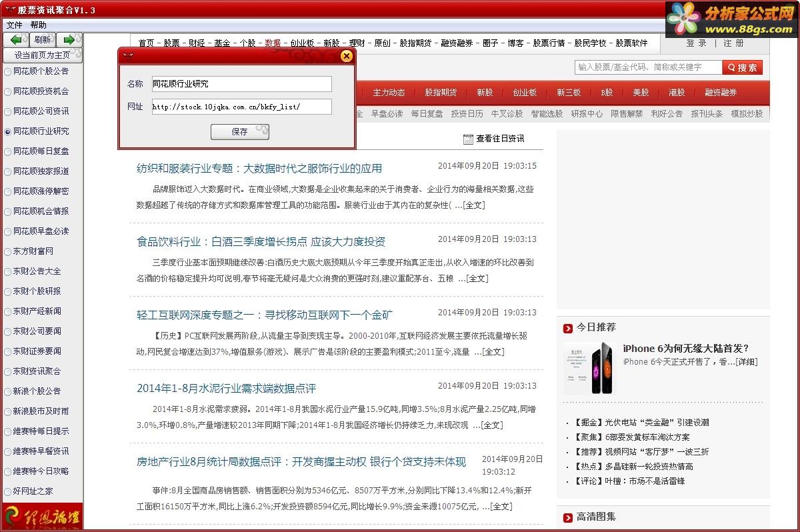Click the 数据 top navigation link

click(x=273, y=43)
